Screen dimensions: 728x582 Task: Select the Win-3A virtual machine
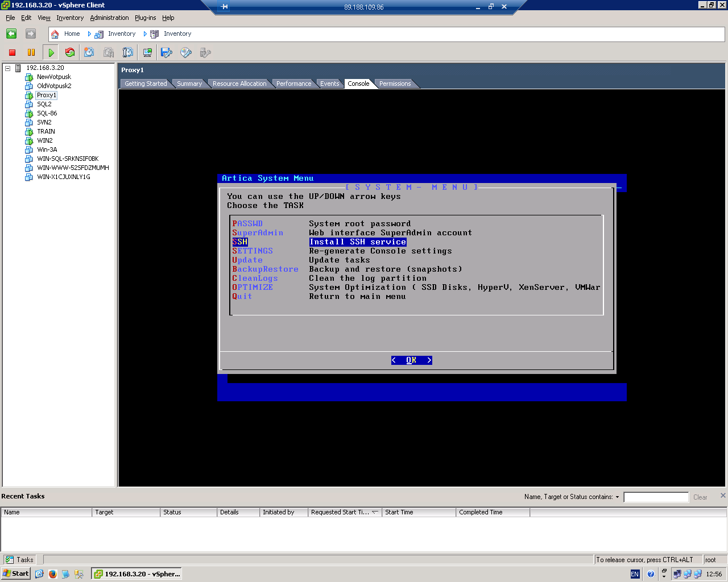(47, 149)
